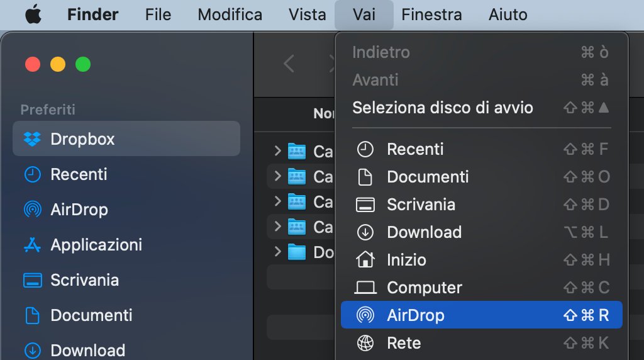Select the first shared Ca folder icon
644x360 pixels.
tap(297, 151)
